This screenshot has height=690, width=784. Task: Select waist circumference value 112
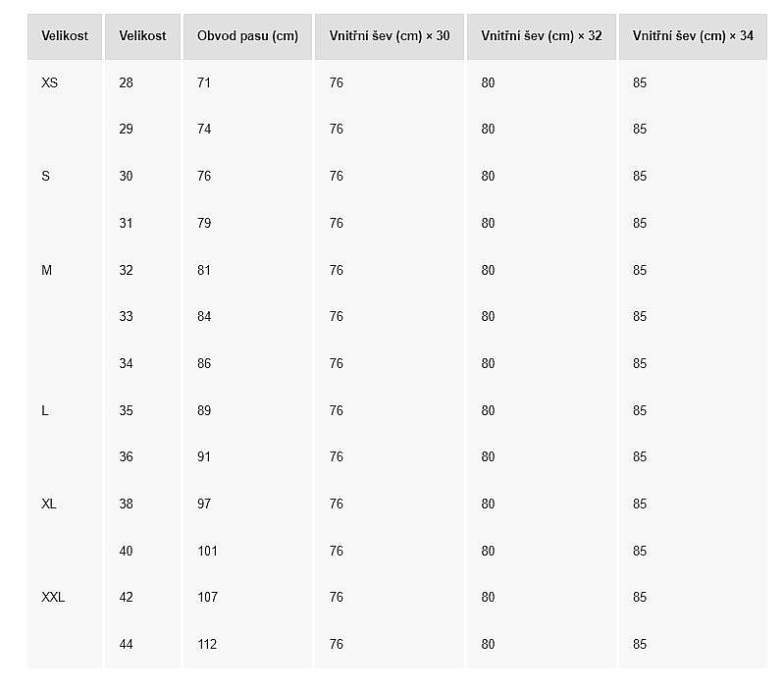207,644
